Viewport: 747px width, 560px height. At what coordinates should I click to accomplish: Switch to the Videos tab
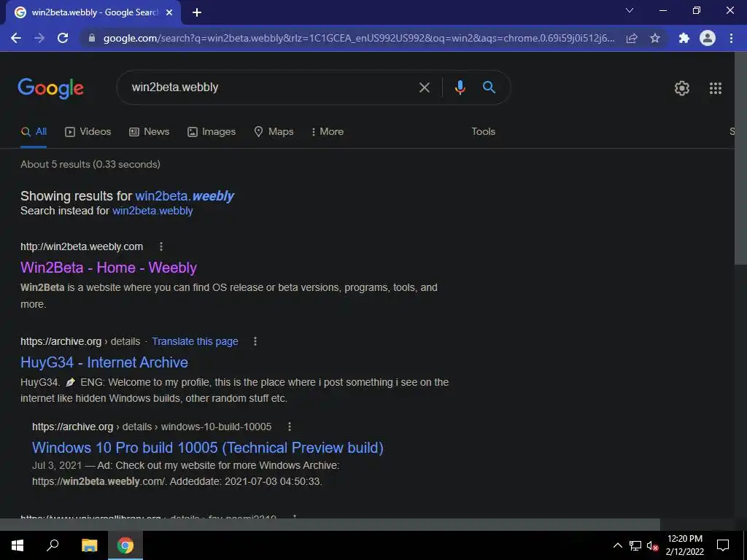point(88,132)
